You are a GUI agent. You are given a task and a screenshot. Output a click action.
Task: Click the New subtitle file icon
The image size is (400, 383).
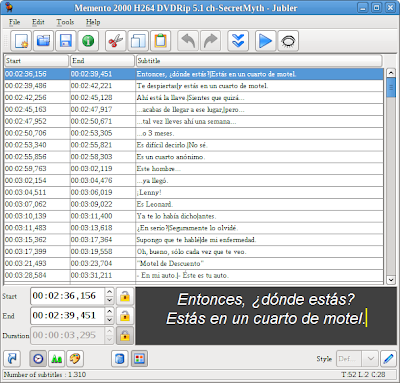tap(21, 41)
